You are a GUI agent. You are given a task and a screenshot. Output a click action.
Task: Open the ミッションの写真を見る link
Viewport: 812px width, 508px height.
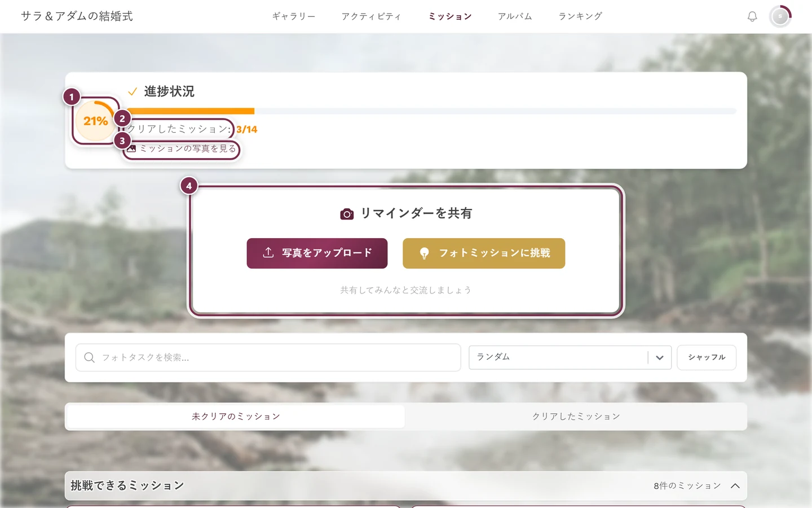click(182, 149)
